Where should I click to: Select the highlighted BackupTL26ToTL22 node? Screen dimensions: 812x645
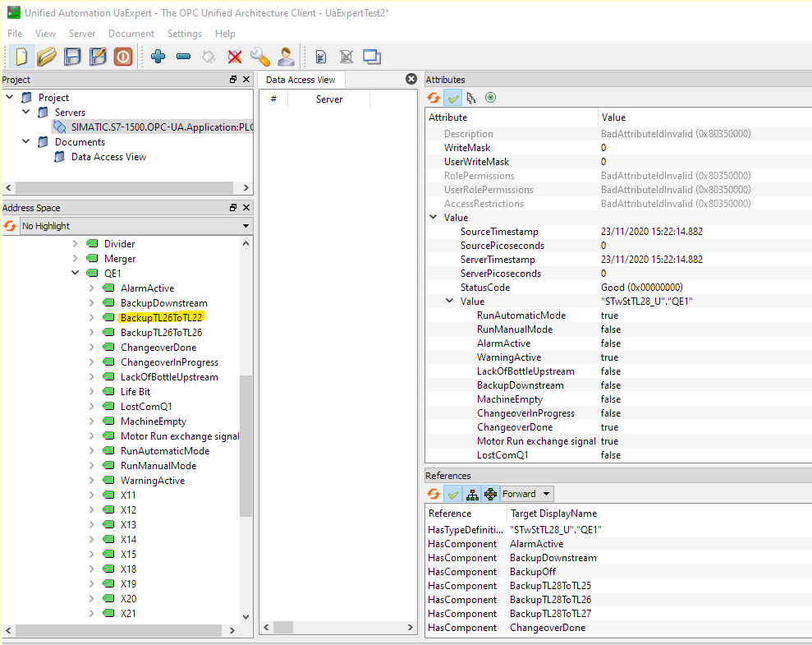click(x=161, y=318)
